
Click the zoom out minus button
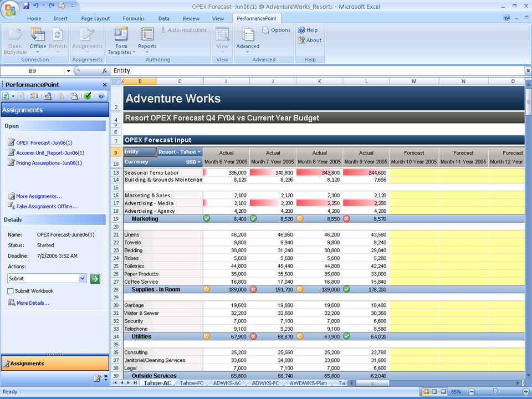pyautogui.click(x=471, y=392)
